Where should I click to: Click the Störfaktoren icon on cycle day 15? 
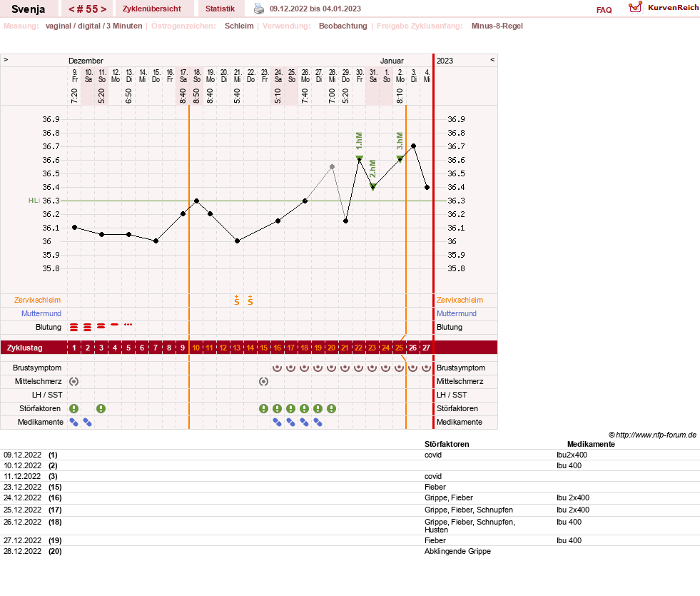tap(264, 408)
